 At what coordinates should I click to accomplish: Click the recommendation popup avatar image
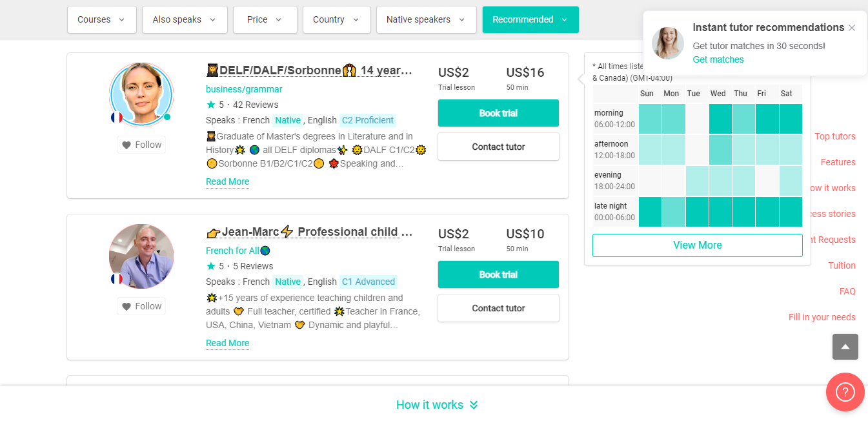668,43
